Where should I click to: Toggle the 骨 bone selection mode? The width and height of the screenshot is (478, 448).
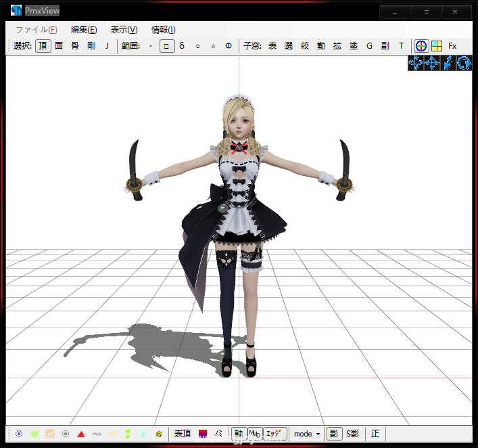click(75, 46)
